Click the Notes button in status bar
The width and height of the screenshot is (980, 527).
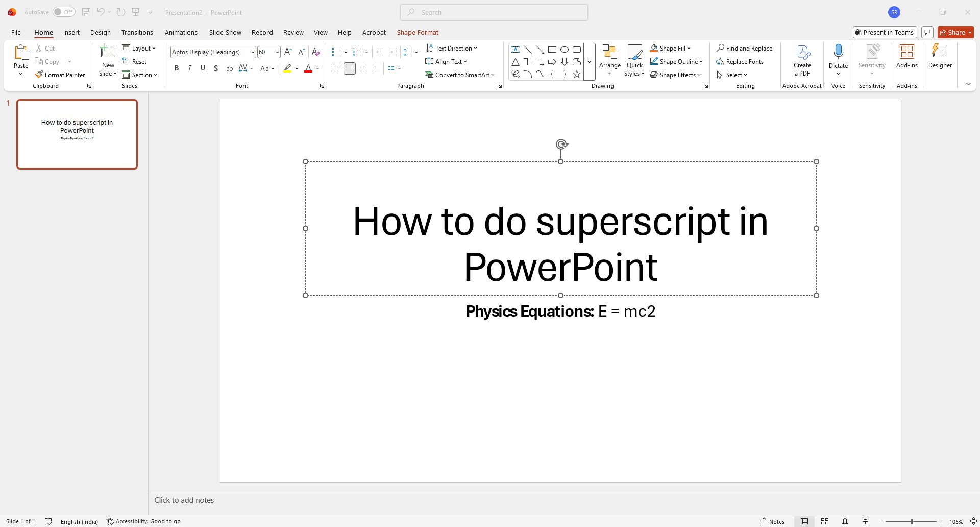pyautogui.click(x=772, y=521)
